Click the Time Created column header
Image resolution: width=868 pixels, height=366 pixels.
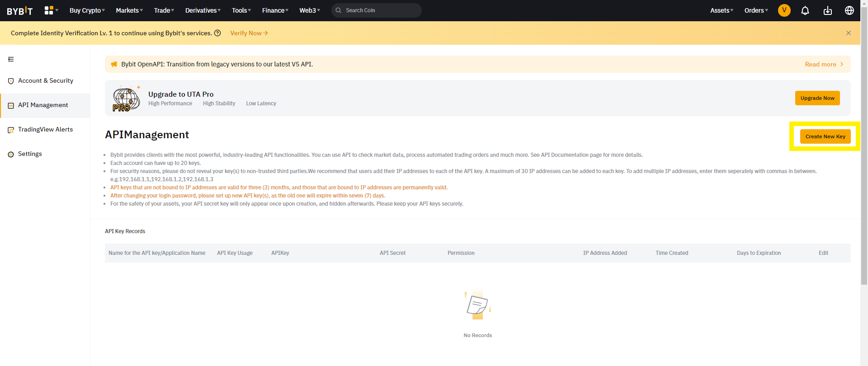[672, 253]
